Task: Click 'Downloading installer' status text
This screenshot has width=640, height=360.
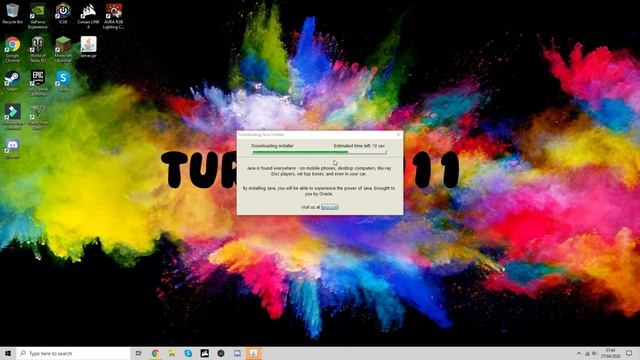Action: 272,146
